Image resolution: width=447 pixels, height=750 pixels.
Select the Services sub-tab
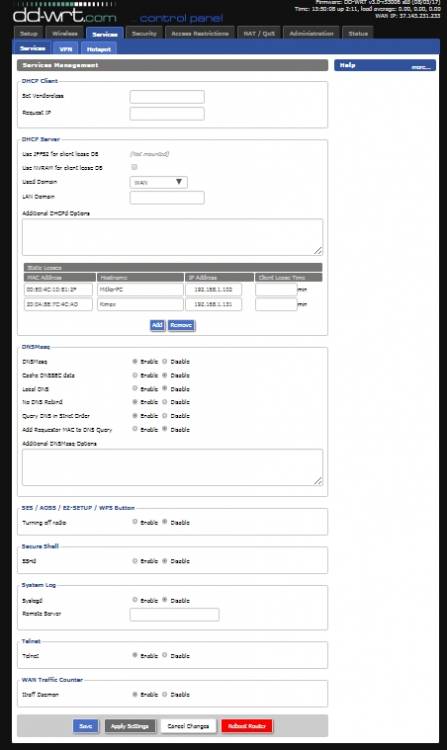tap(33, 48)
